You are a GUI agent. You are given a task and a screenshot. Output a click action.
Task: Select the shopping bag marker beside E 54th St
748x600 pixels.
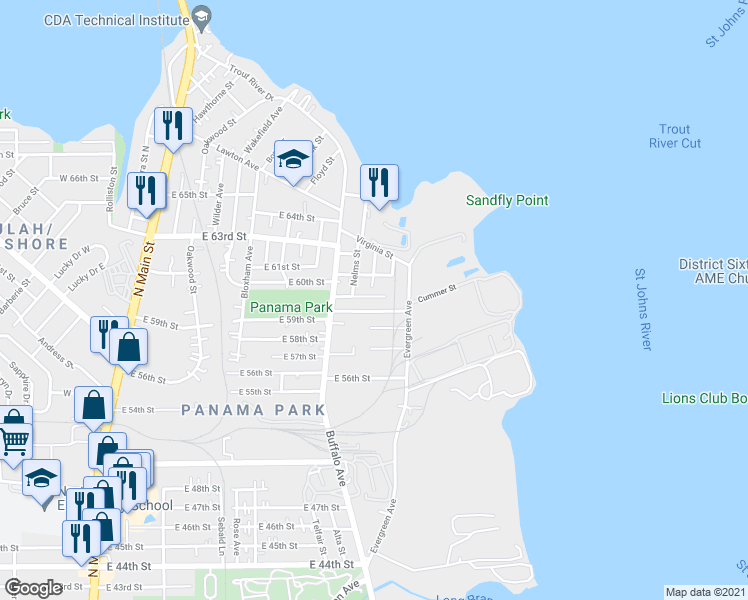[x=94, y=406]
